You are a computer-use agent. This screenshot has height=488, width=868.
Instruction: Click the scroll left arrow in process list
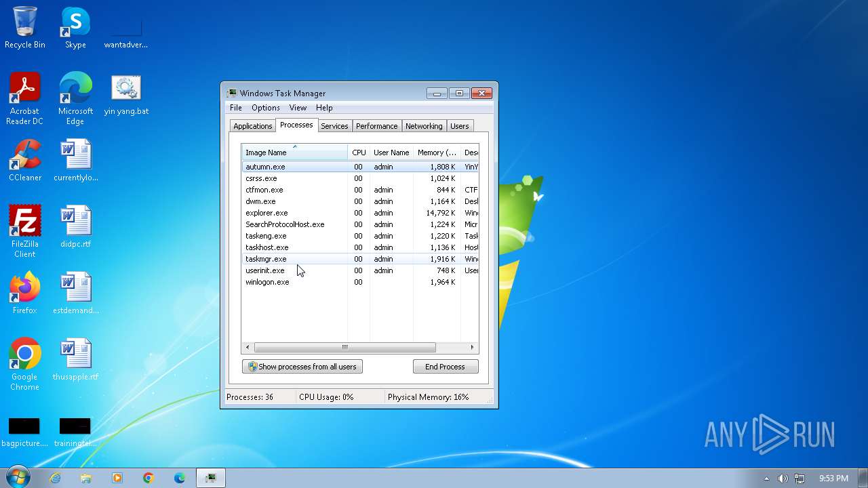point(248,348)
